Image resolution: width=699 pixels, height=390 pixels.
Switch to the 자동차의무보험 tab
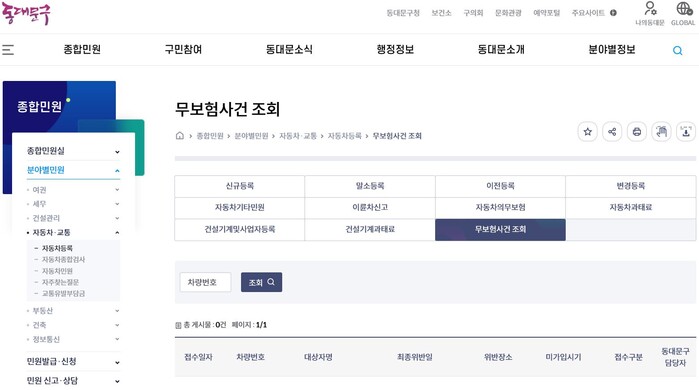tap(500, 208)
